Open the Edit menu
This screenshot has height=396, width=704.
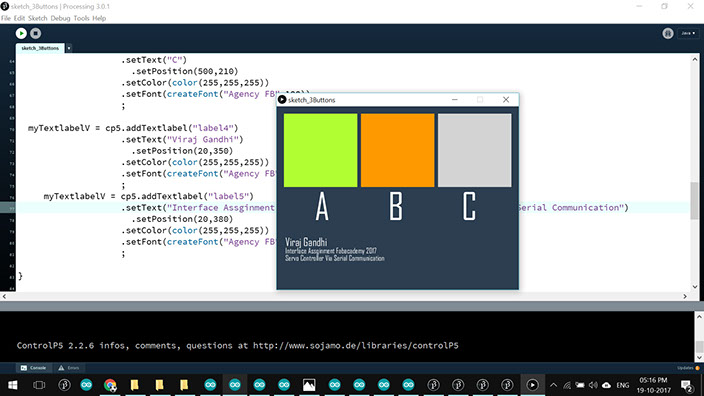pyautogui.click(x=19, y=18)
